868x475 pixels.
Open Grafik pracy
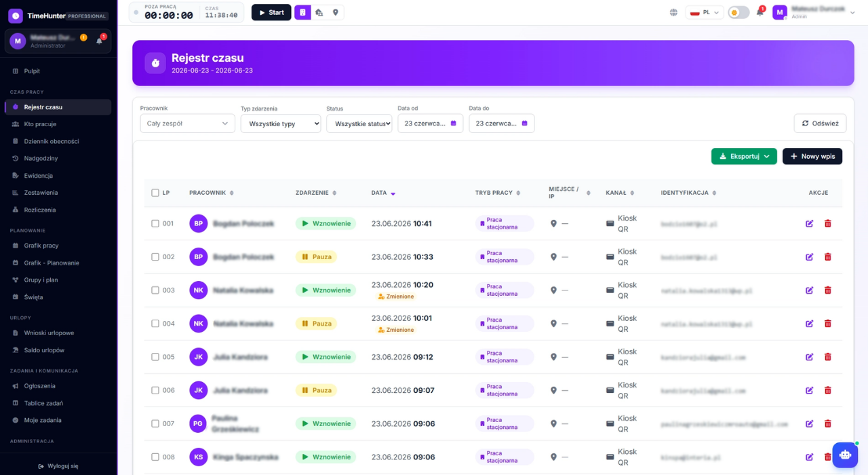coord(58,246)
